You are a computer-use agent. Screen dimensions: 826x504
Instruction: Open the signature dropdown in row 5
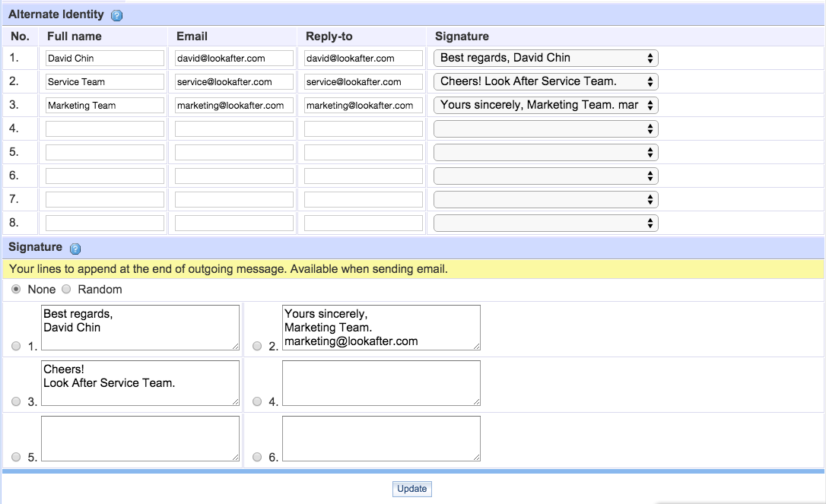pos(546,153)
